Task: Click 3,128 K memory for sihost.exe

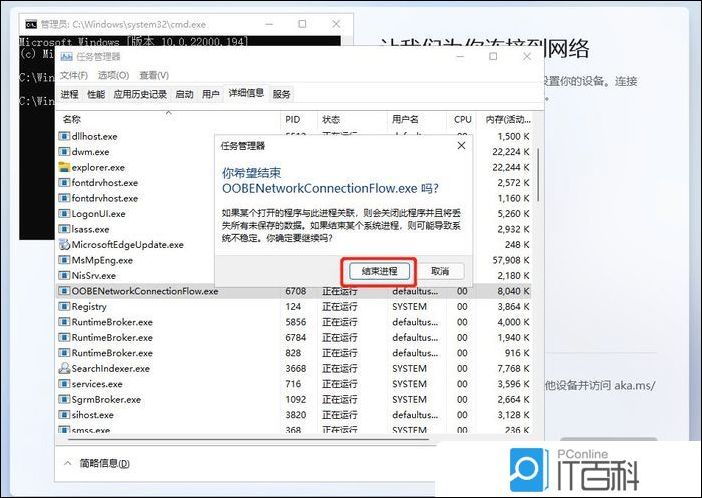Action: (513, 415)
